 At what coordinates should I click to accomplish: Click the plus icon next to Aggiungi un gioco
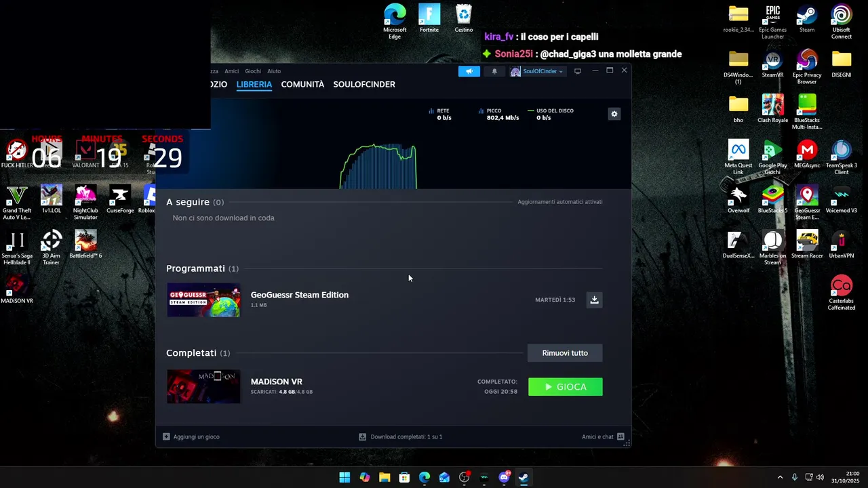[x=166, y=436]
